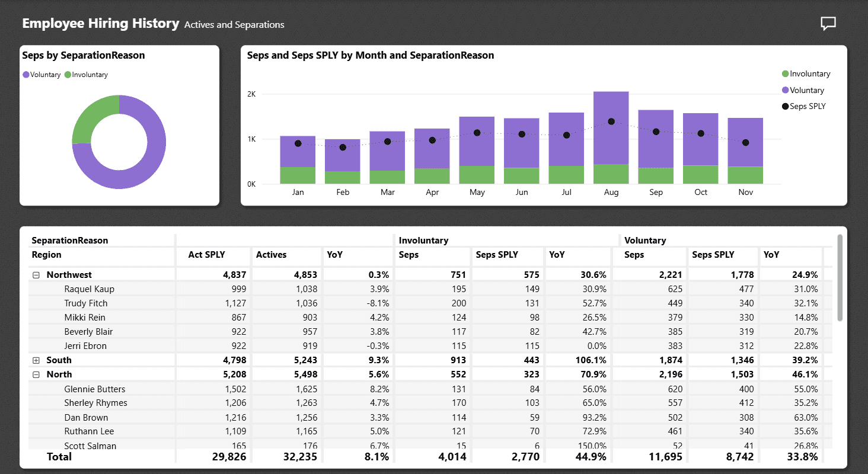Click the Involuntary legend marker in donut chart
The width and height of the screenshot is (868, 474).
pos(68,75)
